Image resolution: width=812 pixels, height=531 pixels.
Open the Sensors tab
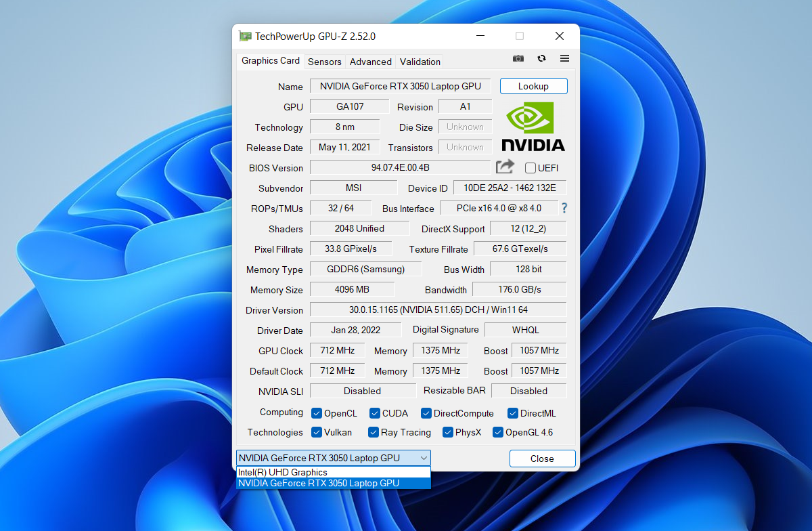click(x=325, y=62)
